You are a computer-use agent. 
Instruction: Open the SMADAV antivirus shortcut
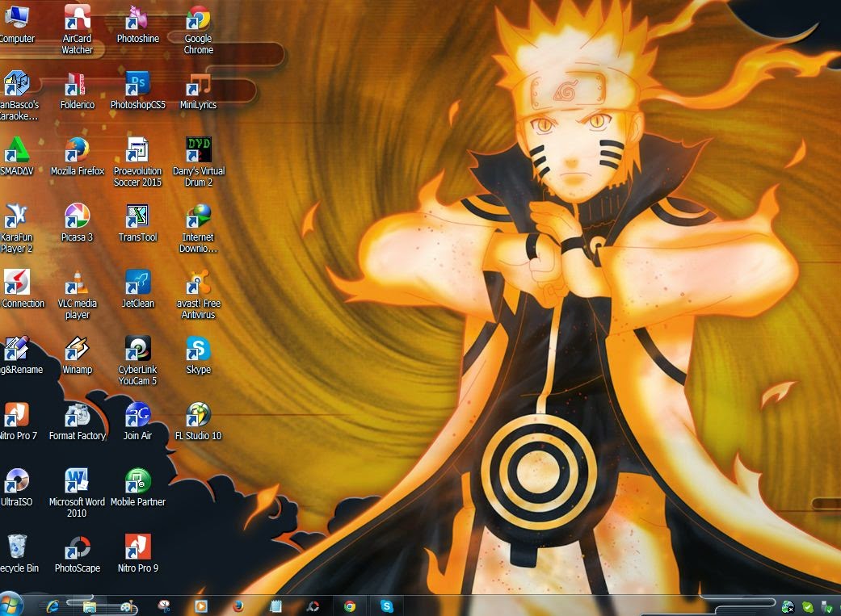coord(16,156)
